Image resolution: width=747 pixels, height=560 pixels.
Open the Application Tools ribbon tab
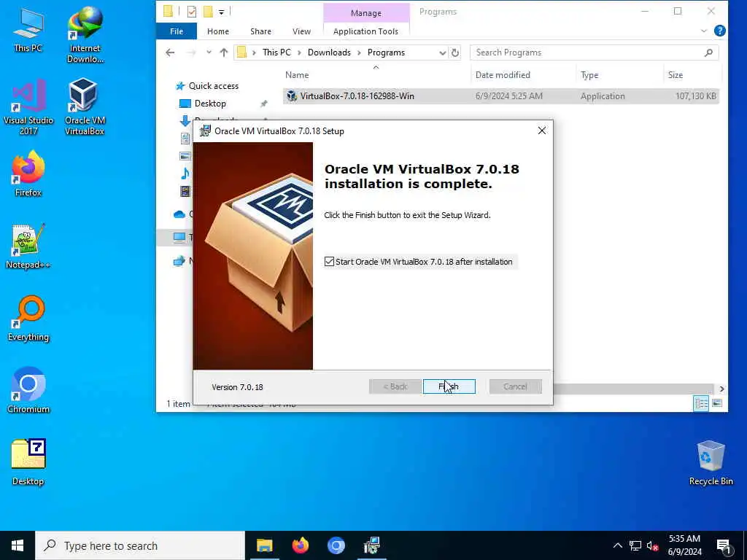click(366, 31)
